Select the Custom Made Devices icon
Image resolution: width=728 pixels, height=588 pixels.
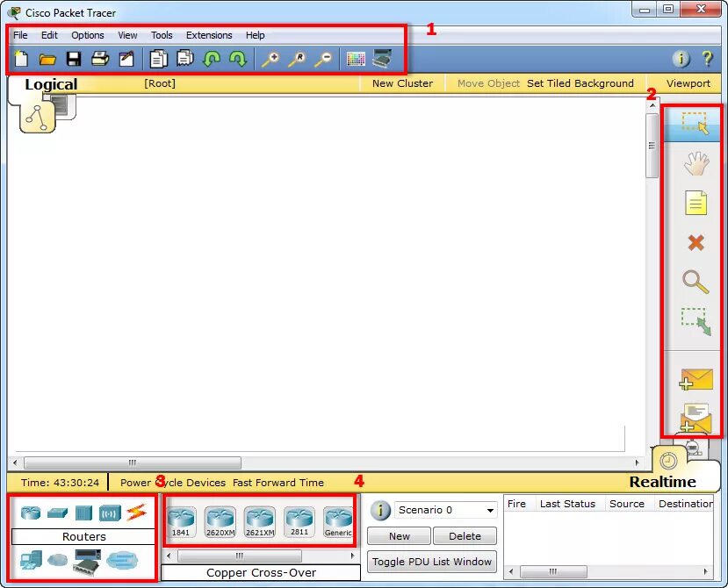coord(87,561)
